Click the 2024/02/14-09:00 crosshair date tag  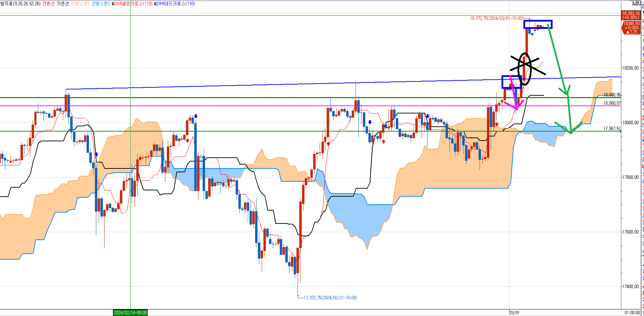click(x=130, y=313)
